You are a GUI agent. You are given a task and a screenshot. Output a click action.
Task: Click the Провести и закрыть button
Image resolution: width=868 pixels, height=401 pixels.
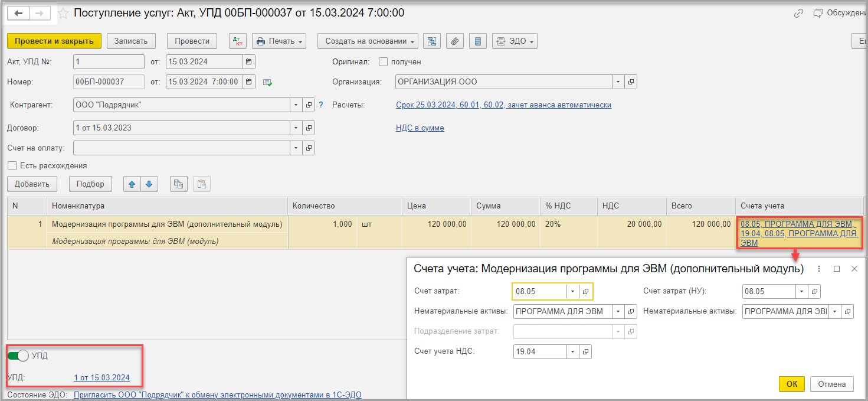54,41
